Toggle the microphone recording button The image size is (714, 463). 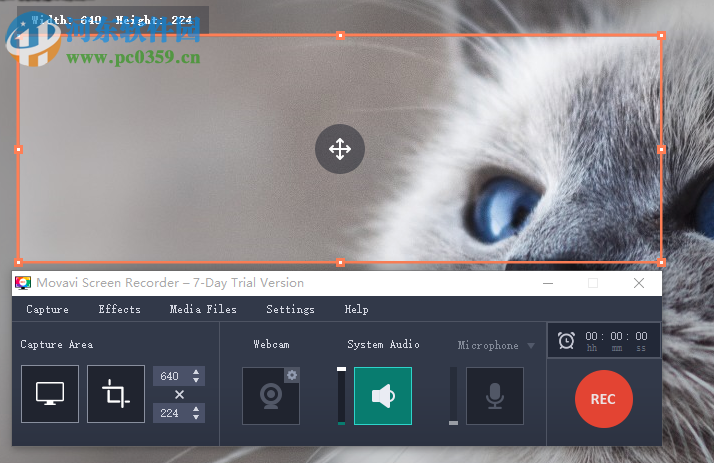click(x=495, y=396)
